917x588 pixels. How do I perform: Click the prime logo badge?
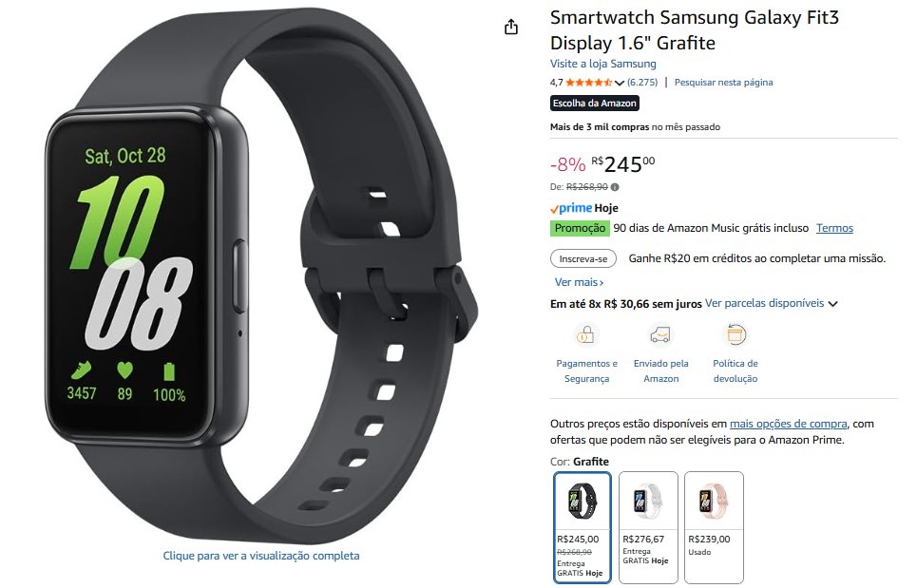point(571,208)
